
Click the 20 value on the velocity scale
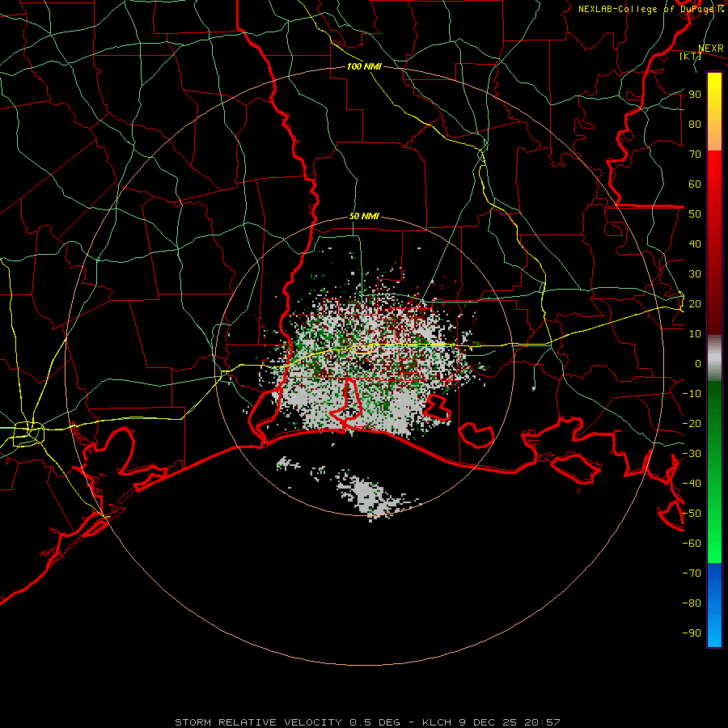[x=695, y=304]
